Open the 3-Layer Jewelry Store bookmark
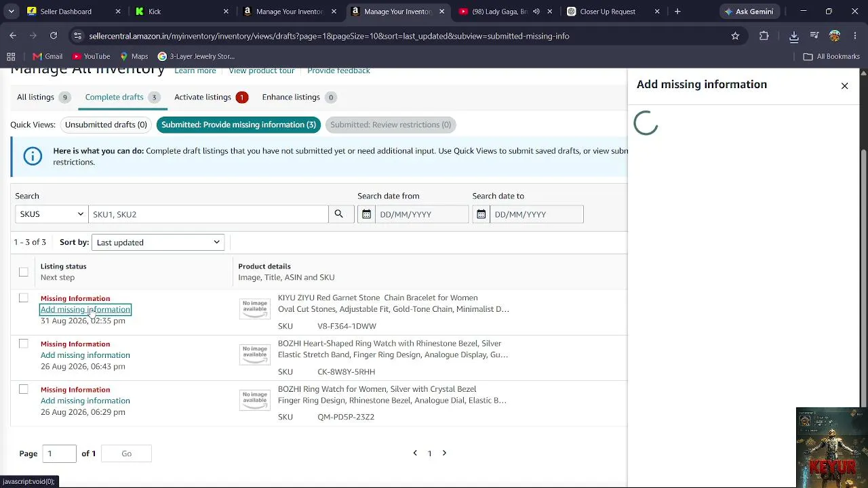Viewport: 868px width, 488px height. tap(196, 56)
